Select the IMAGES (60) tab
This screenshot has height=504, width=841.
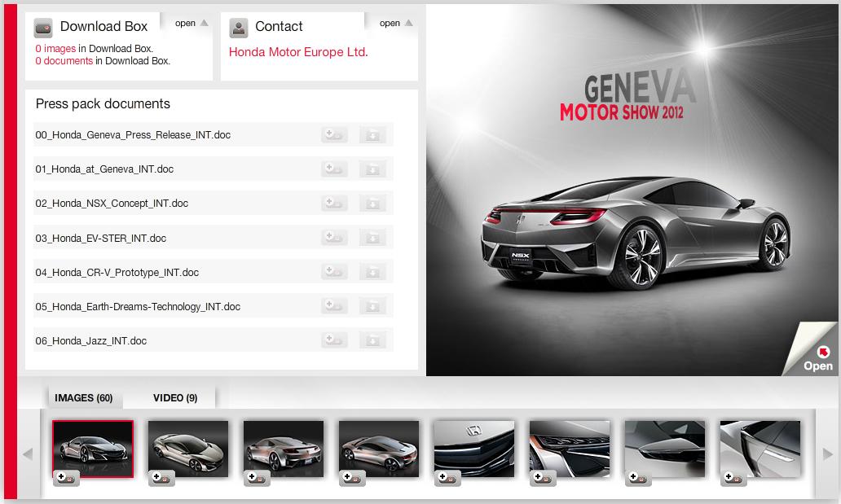83,398
